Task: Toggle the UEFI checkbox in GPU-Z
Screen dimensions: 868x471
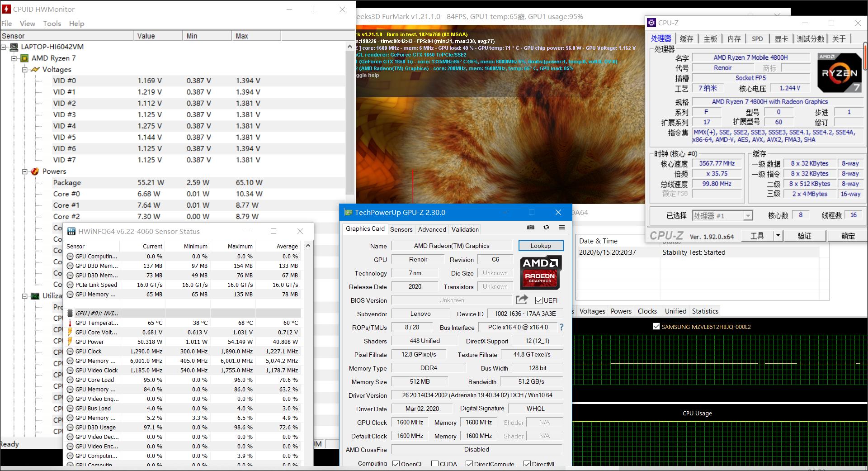Action: click(x=538, y=300)
